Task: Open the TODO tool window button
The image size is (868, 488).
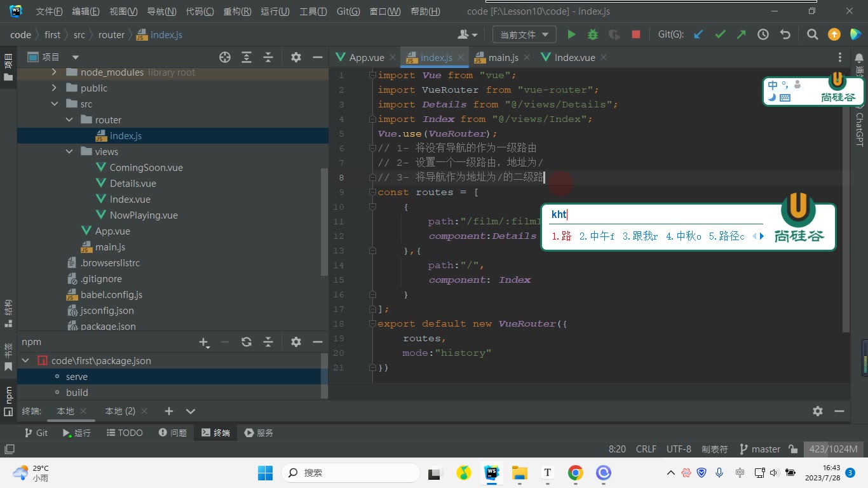Action: (x=125, y=433)
